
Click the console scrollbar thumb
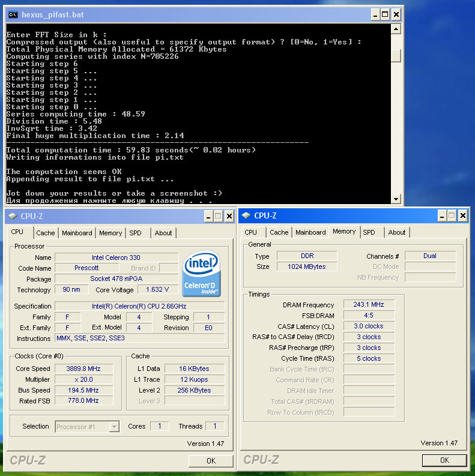click(396, 56)
